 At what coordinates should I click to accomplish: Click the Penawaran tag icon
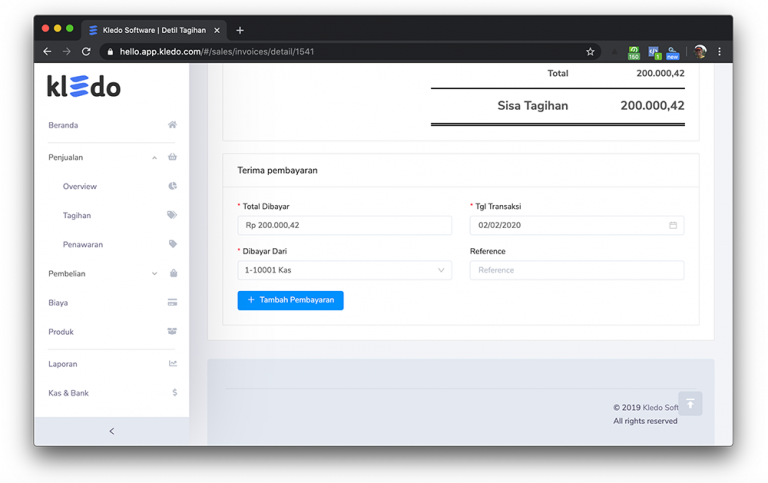tap(172, 243)
